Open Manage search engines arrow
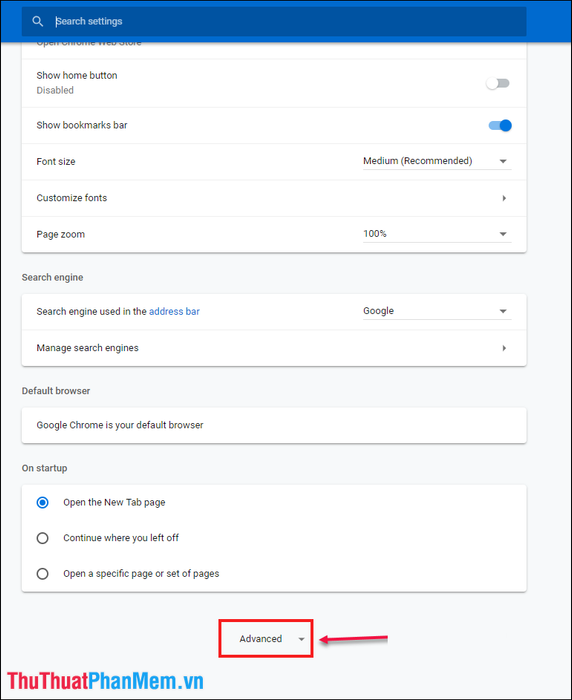Screen dimensions: 572x700 (504, 348)
